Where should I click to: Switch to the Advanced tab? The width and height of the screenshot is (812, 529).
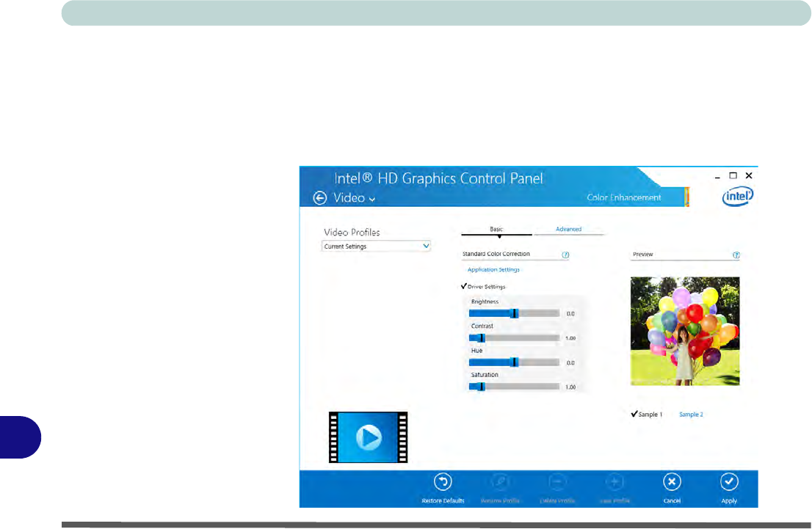(568, 230)
